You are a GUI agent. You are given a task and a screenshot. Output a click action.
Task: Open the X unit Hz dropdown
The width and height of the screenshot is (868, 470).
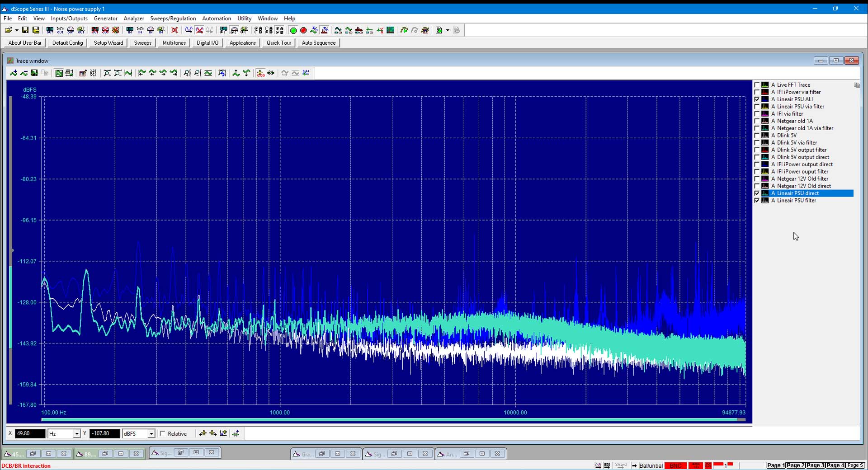pyautogui.click(x=76, y=434)
